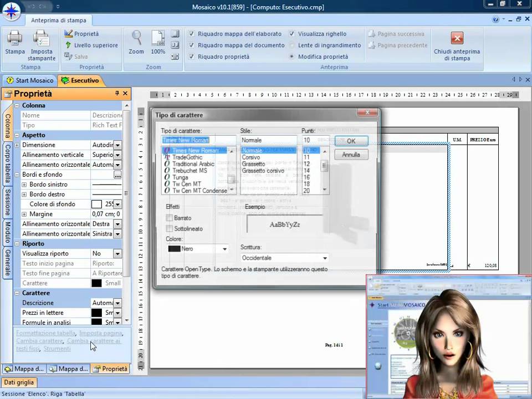The height and width of the screenshot is (399, 532).
Task: Open Visualizza riporto dropdown
Action: click(117, 254)
